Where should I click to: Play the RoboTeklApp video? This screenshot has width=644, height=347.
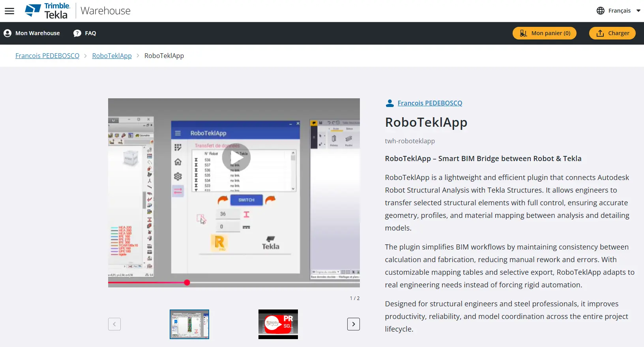point(236,157)
